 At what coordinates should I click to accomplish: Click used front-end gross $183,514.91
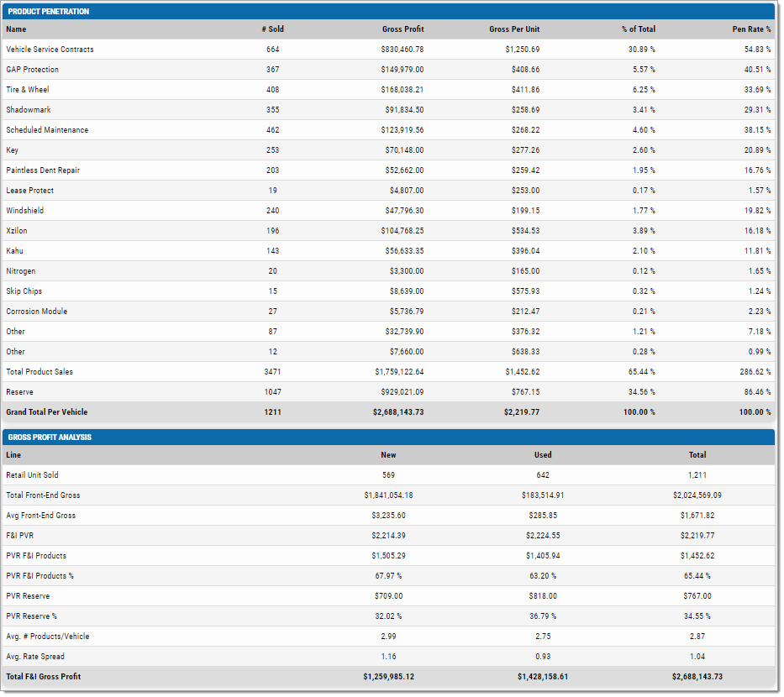click(x=543, y=495)
